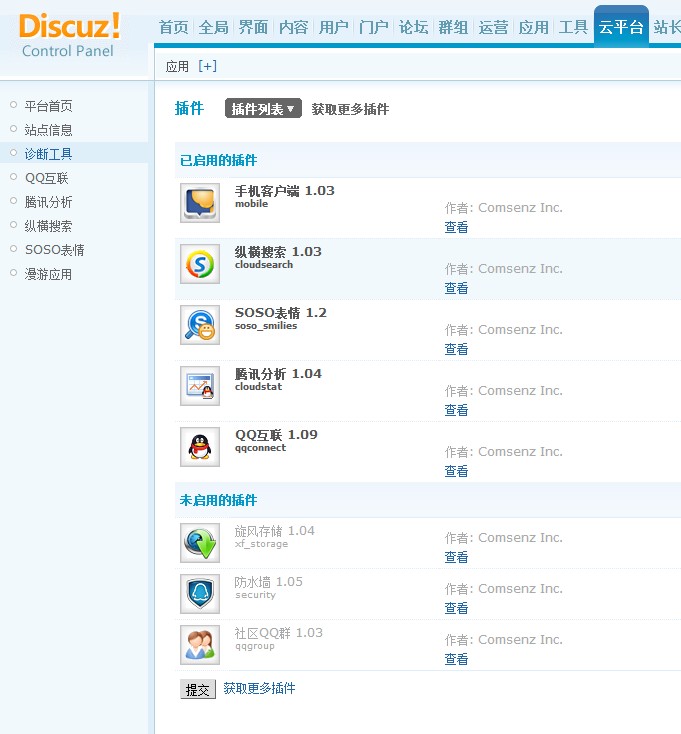The image size is (681, 734).
Task: Click the 纵横搜索 cloudsearch plugin icon
Action: (x=200, y=264)
